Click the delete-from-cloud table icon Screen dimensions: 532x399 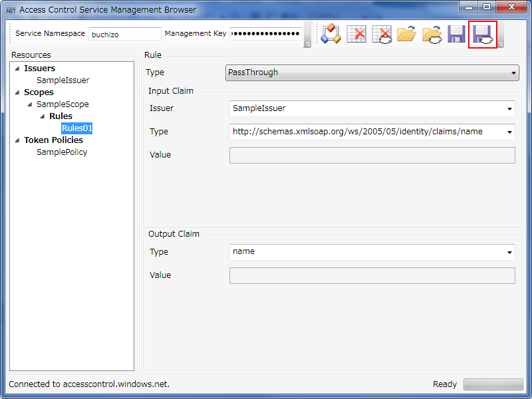[x=382, y=34]
